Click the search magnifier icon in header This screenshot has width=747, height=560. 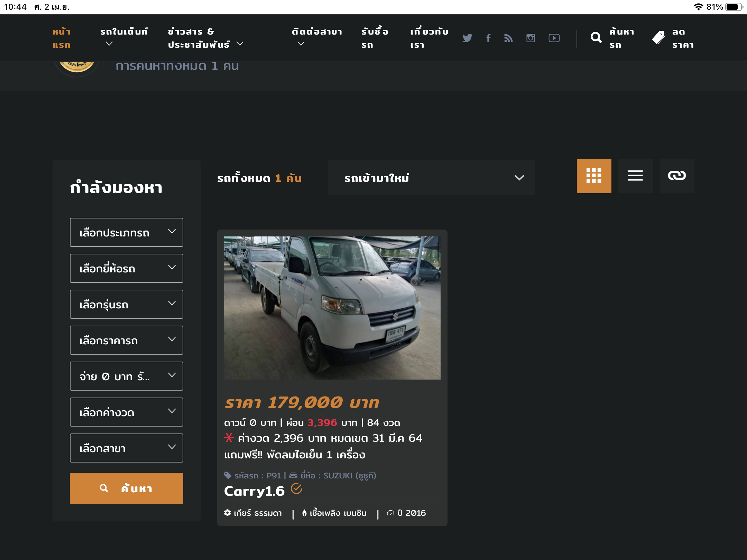coord(596,38)
